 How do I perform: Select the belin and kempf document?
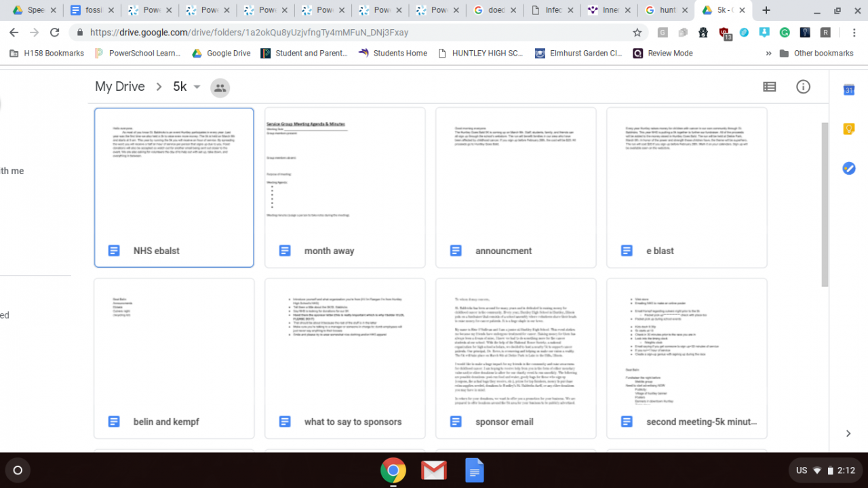174,359
